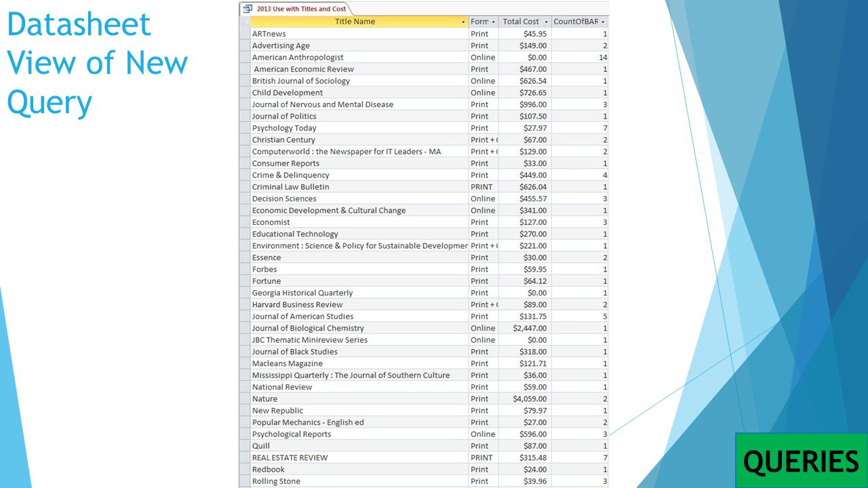Select the 'Macleans Magazine' cell
This screenshot has height=488, width=868.
359,363
